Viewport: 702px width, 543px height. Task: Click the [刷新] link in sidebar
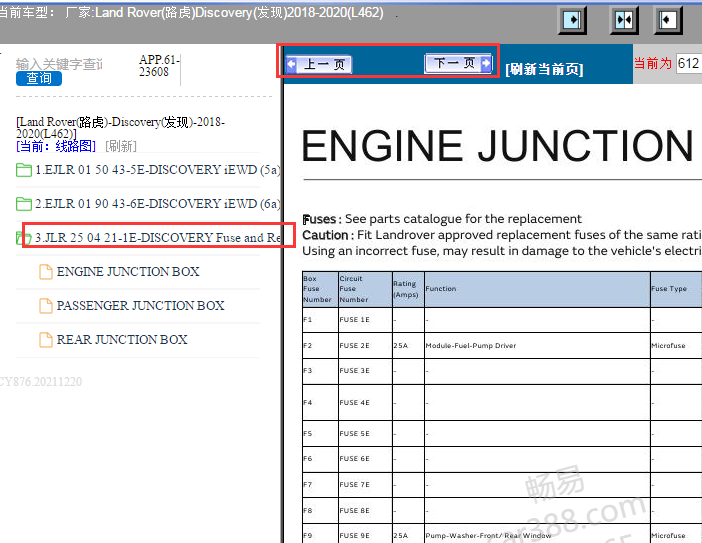coord(121,146)
